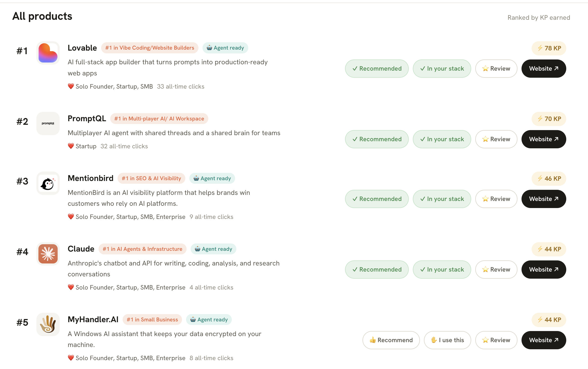
Task: Toggle Recommended for Mentionbird
Action: click(x=377, y=199)
